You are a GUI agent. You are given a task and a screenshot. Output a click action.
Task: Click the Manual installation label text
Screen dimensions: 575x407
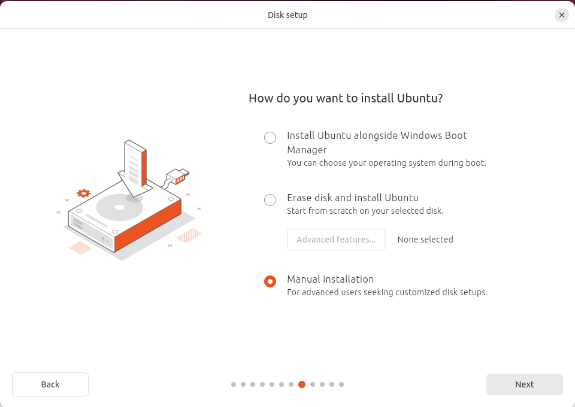coord(330,279)
